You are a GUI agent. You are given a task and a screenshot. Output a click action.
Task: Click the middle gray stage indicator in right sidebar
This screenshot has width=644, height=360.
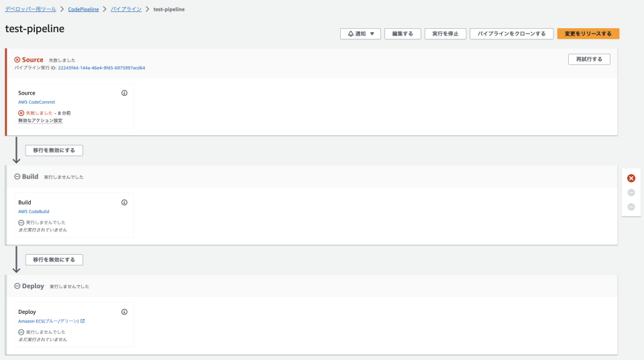pos(631,192)
